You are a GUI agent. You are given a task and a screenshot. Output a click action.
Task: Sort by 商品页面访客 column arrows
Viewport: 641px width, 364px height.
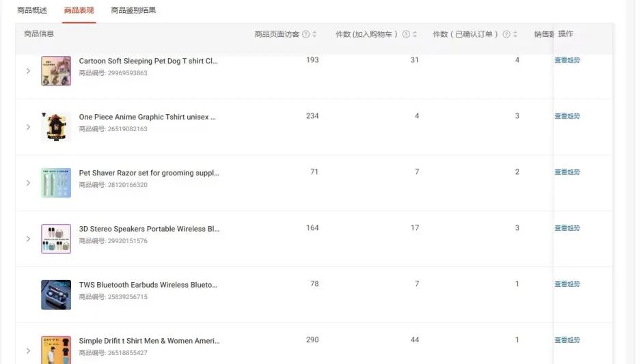click(314, 34)
